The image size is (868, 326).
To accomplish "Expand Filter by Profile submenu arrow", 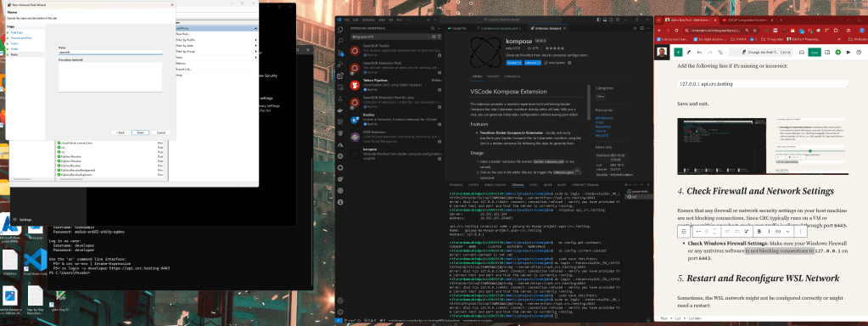I will click(x=255, y=40).
